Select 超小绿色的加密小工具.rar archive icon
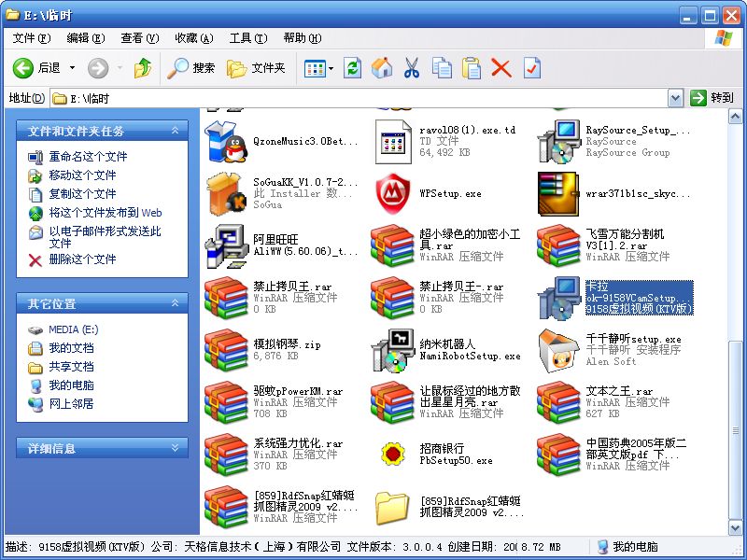Viewport: 747px width, 560px height. tap(392, 246)
